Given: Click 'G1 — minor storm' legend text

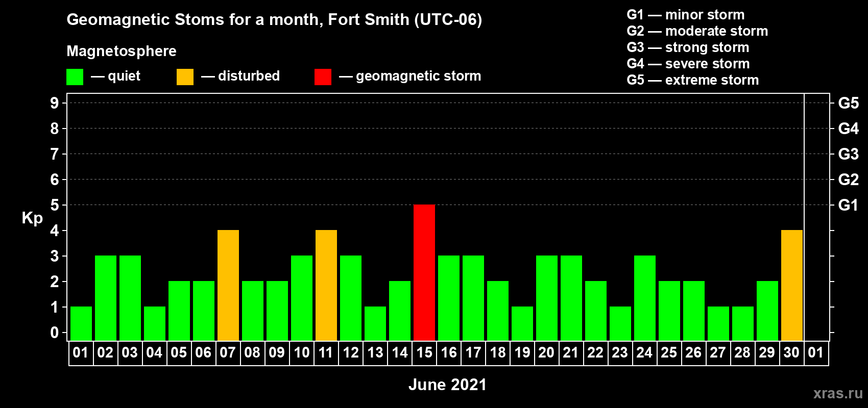Looking at the screenshot, I should click(686, 15).
